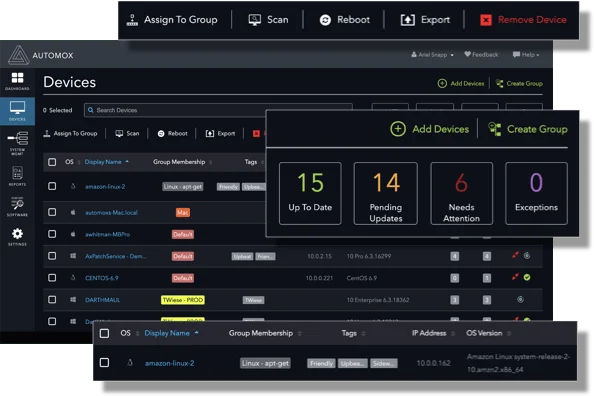The image size is (594, 396).
Task: Click Linux - apt-get tag in enlarged bottom row
Action: 265,363
